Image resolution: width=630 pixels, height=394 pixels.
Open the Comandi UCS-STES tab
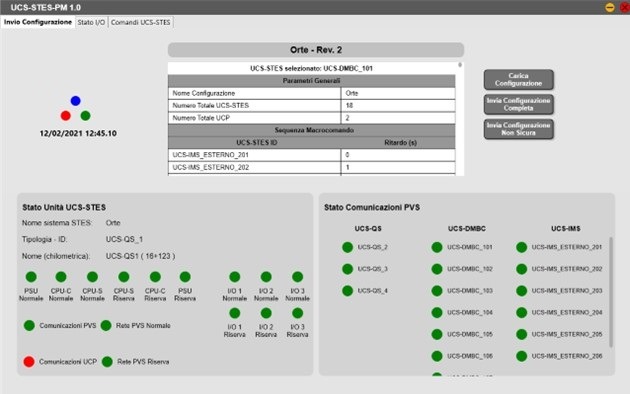pyautogui.click(x=141, y=22)
